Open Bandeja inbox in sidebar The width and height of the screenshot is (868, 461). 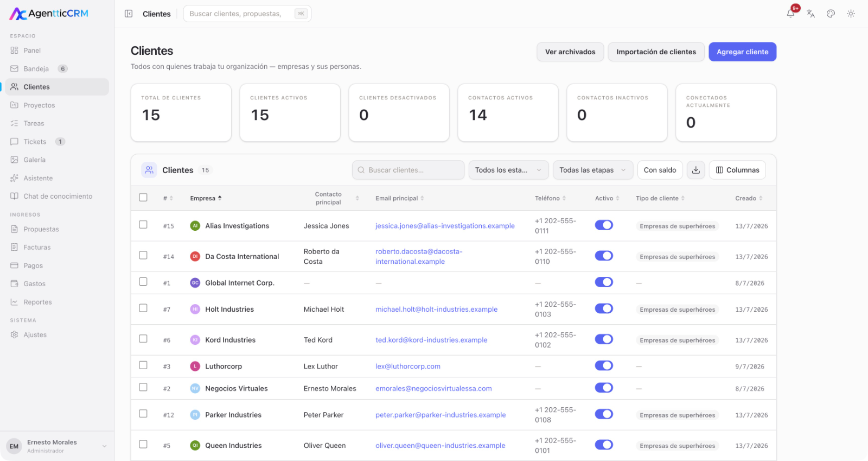57,69
